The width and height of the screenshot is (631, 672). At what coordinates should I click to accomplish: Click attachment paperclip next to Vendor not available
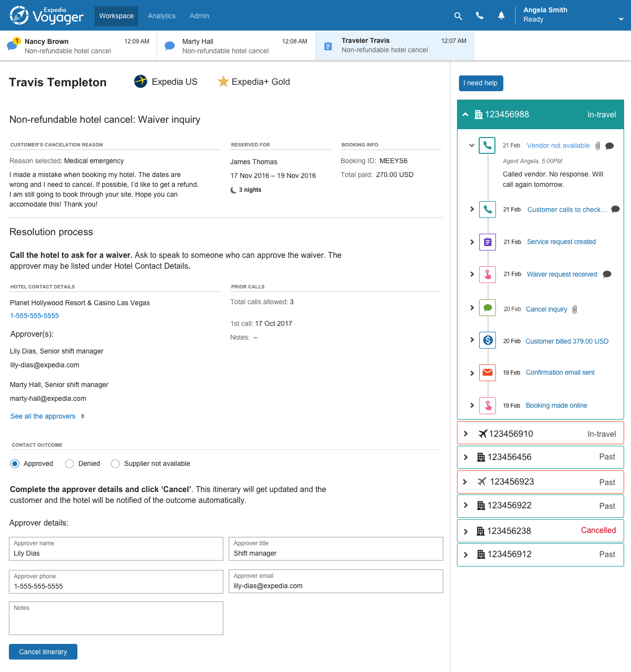click(597, 146)
